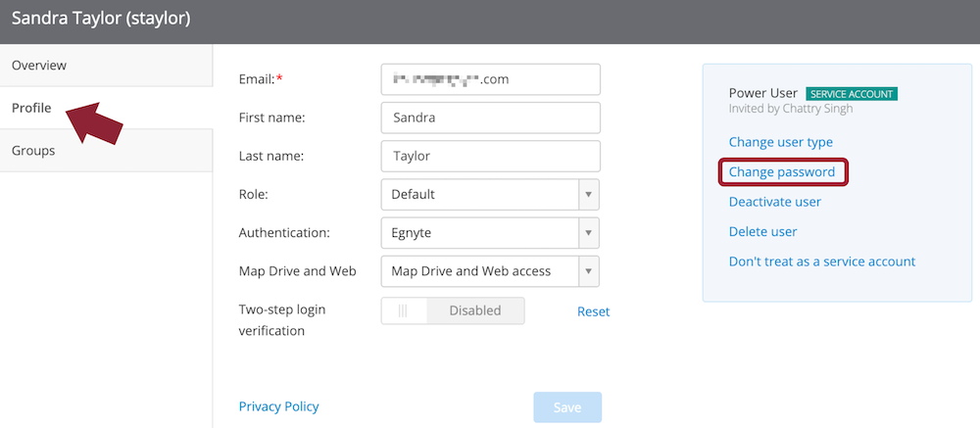Switch to the Groups tab
The height and width of the screenshot is (428, 980).
point(33,151)
